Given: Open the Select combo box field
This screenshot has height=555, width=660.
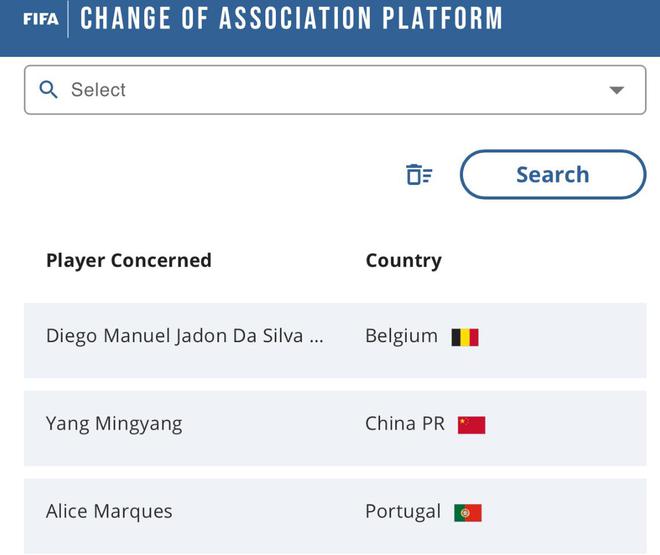Looking at the screenshot, I should point(335,90).
